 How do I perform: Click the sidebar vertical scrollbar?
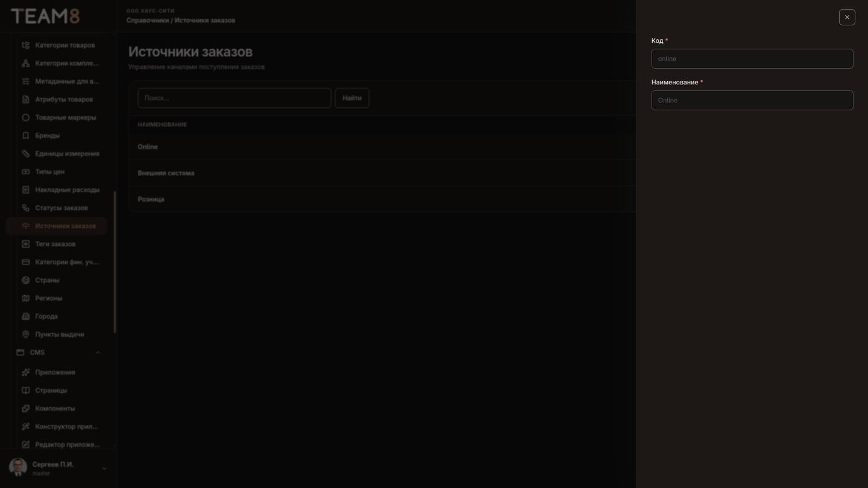click(115, 262)
